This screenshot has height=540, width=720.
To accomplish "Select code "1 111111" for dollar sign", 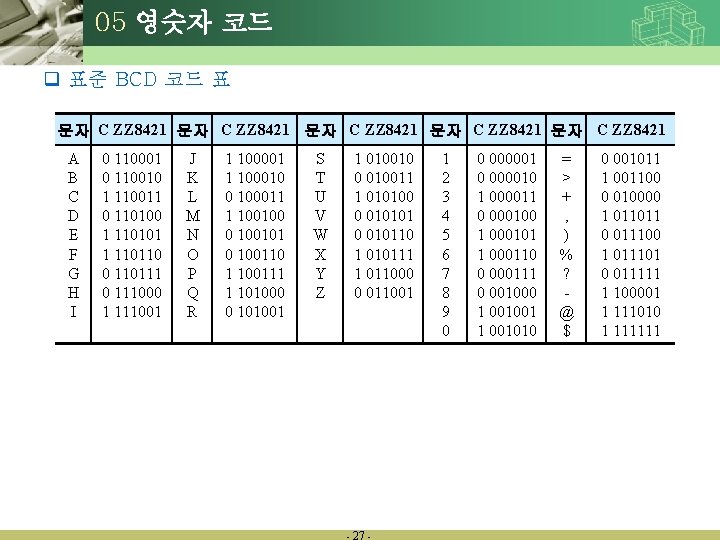I will pos(630,331).
